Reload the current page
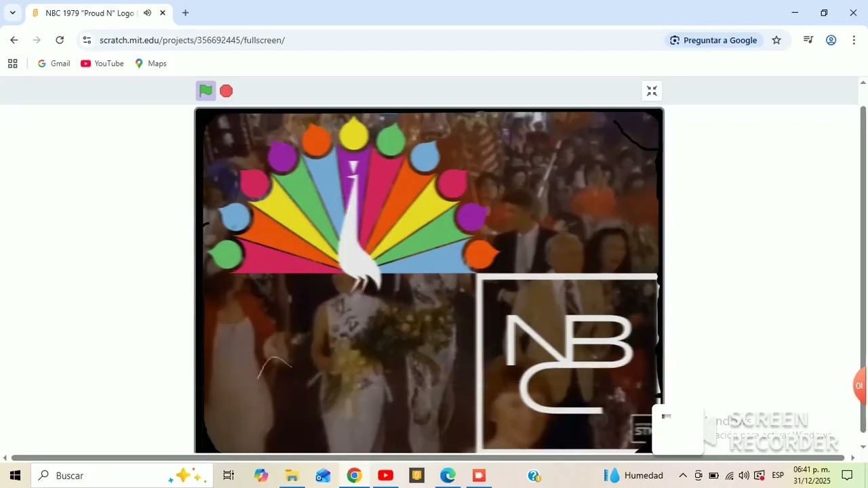The height and width of the screenshot is (488, 868). click(60, 40)
